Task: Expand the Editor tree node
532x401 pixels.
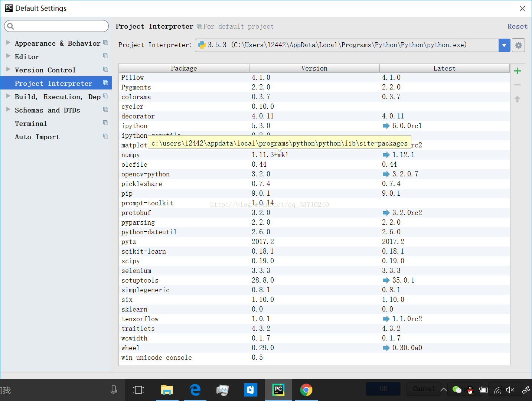Action: 8,56
